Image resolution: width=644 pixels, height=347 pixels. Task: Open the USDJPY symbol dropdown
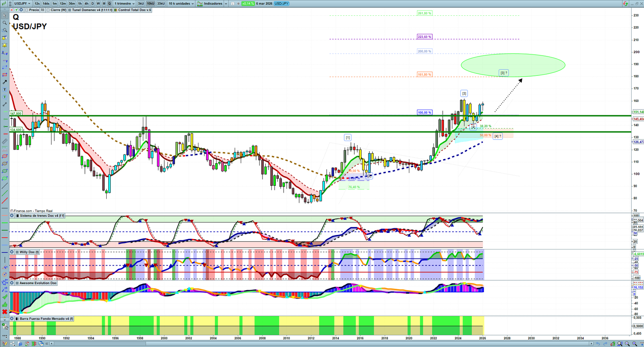pos(22,4)
